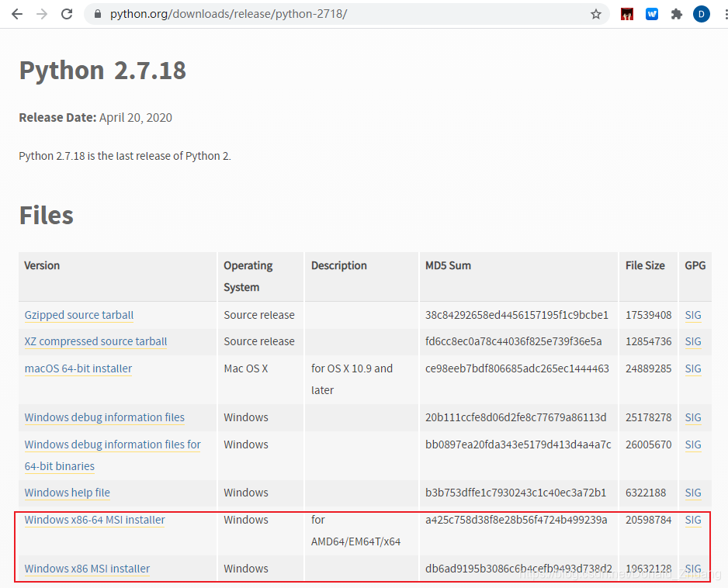This screenshot has width=728, height=588.
Task: Click MD5 sum bb0897ea20fda343e5179d413d4a4a7c
Action: point(518,444)
